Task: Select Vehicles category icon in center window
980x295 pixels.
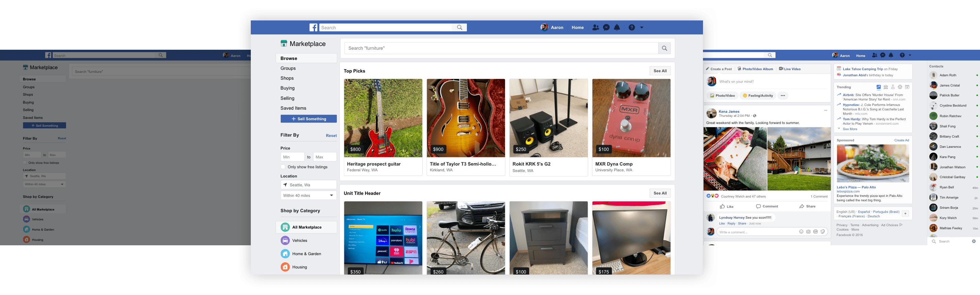Action: tap(285, 240)
